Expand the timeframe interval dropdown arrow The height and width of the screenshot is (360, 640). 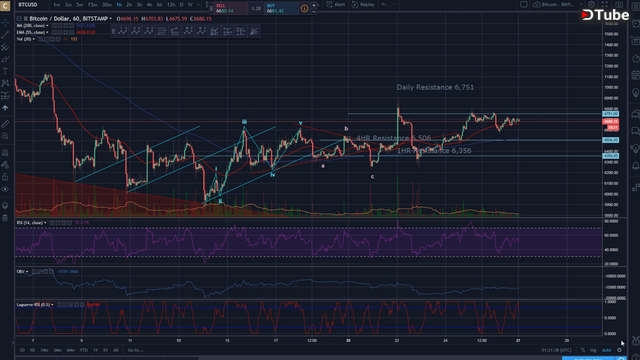coord(198,4)
